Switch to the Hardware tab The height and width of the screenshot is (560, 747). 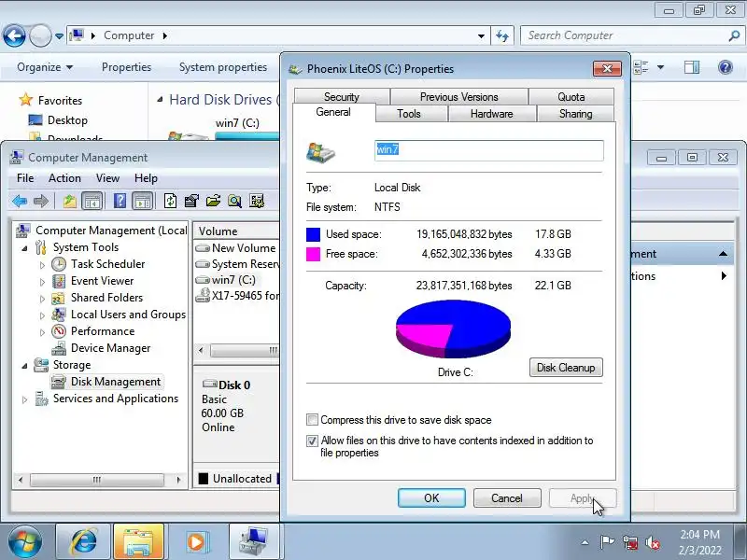pyautogui.click(x=492, y=113)
